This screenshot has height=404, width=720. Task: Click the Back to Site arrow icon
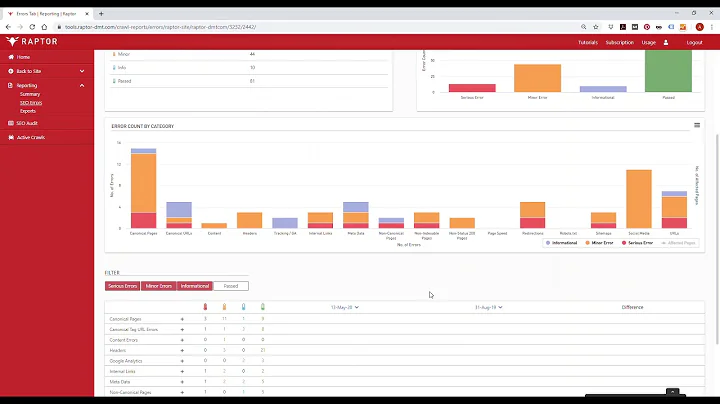11,71
